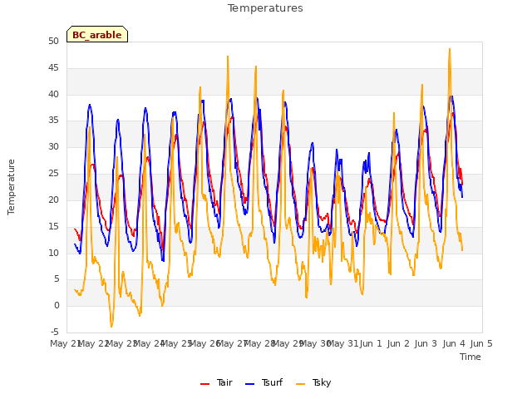Click the May 31 x-axis label
Screen dimensions: 532x399
tap(342, 343)
